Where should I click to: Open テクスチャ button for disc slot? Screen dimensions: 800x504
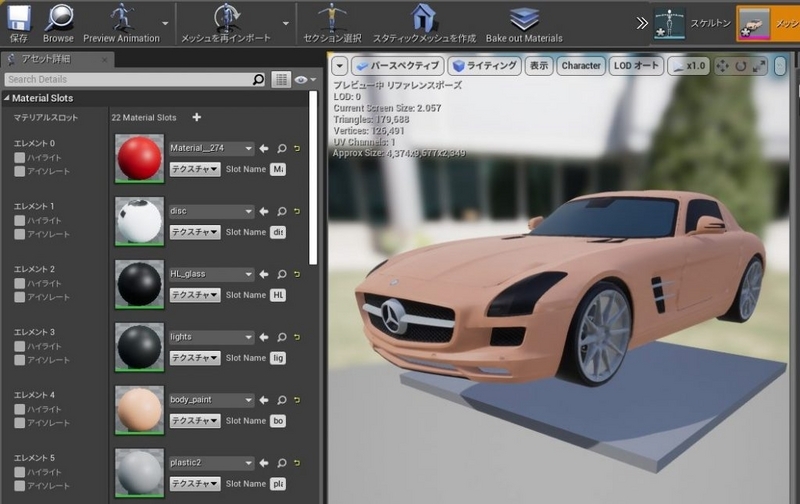pyautogui.click(x=195, y=232)
